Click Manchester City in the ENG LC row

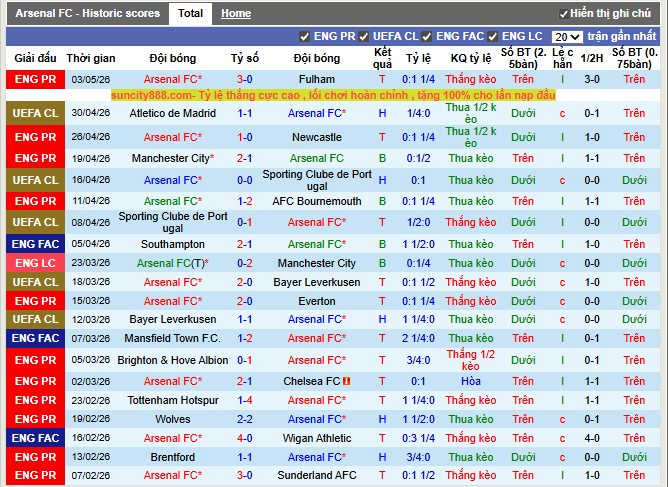[317, 263]
